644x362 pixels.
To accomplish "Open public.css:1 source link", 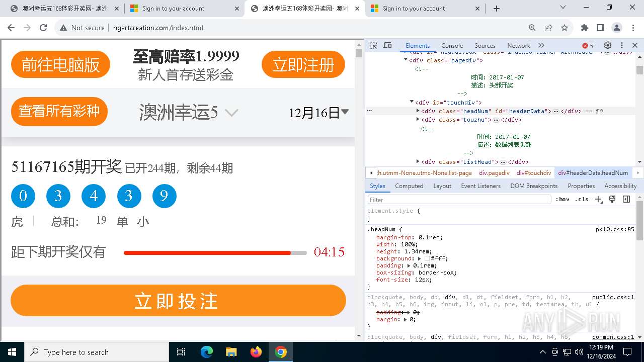I will [x=613, y=297].
